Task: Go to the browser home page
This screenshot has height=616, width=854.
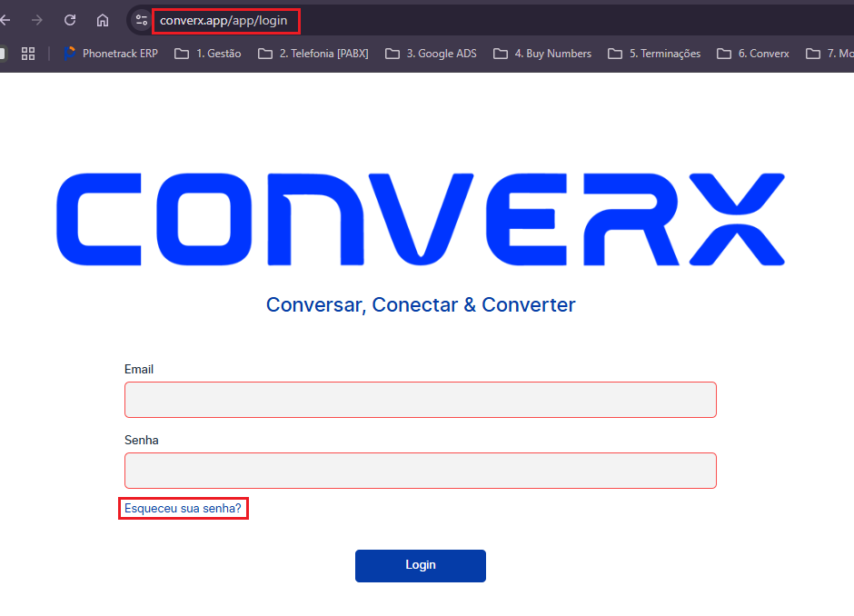Action: pos(103,20)
